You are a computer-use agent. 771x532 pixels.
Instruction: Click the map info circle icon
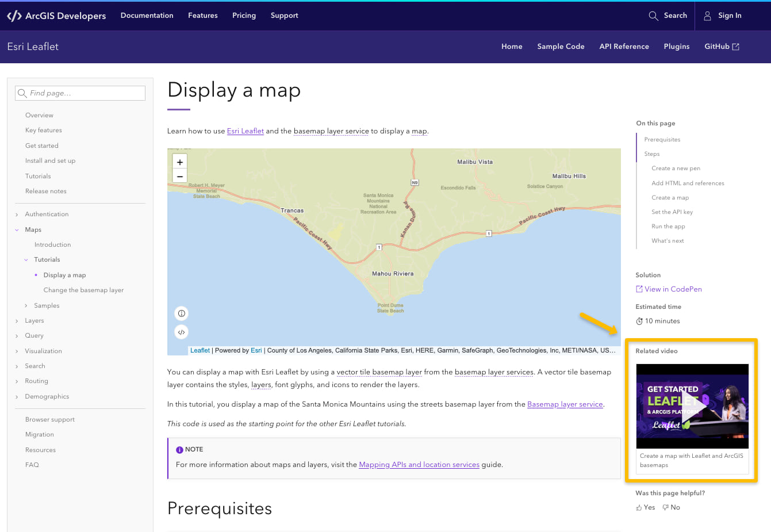(x=182, y=313)
